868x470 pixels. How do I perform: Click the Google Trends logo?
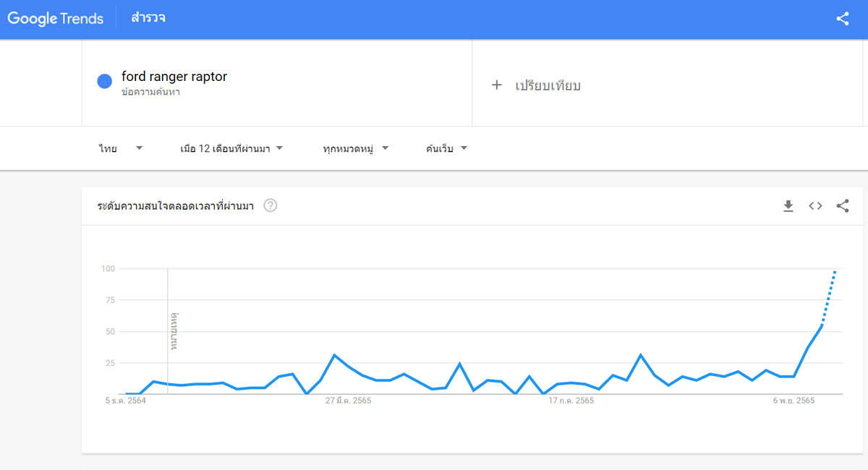tap(56, 19)
